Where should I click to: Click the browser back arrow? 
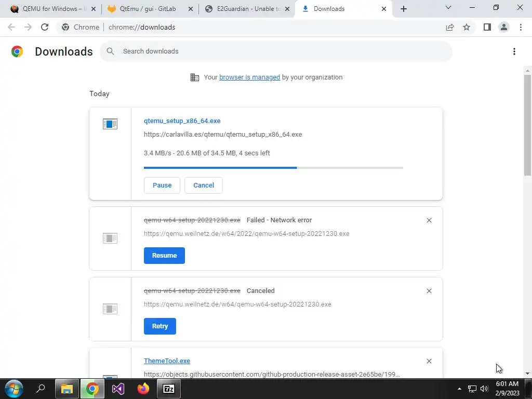tap(11, 27)
